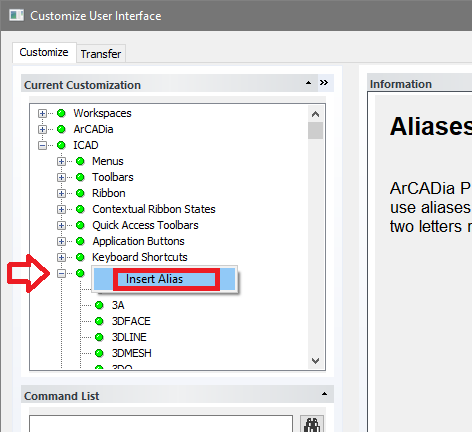
Task: Select the 3DMESH alias entry
Action: click(132, 353)
